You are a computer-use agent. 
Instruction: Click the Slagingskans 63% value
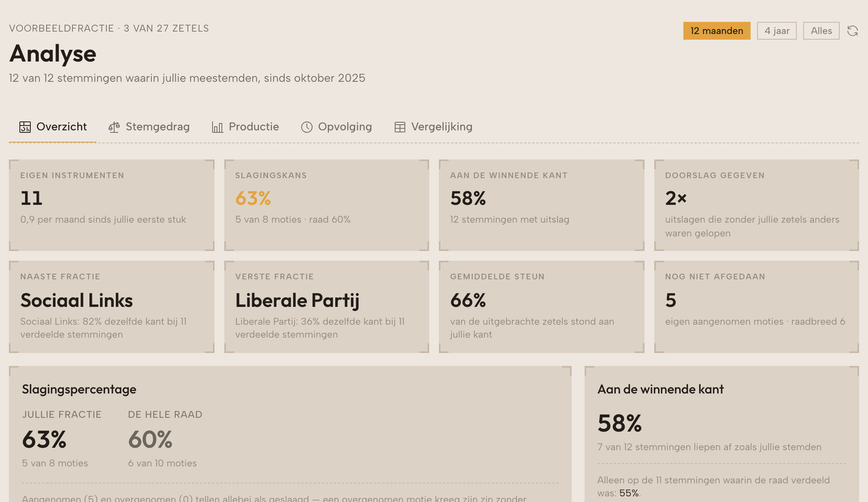pyautogui.click(x=253, y=198)
